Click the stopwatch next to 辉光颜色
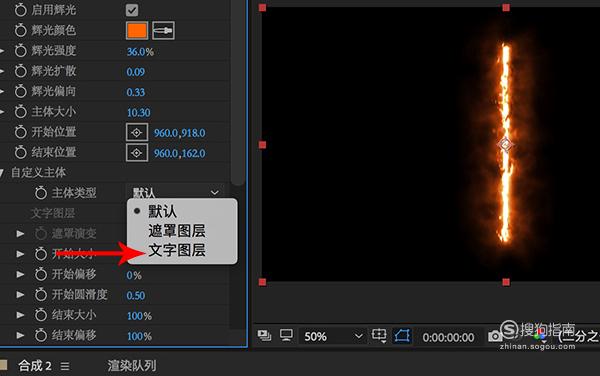The image size is (600, 376). click(x=21, y=30)
